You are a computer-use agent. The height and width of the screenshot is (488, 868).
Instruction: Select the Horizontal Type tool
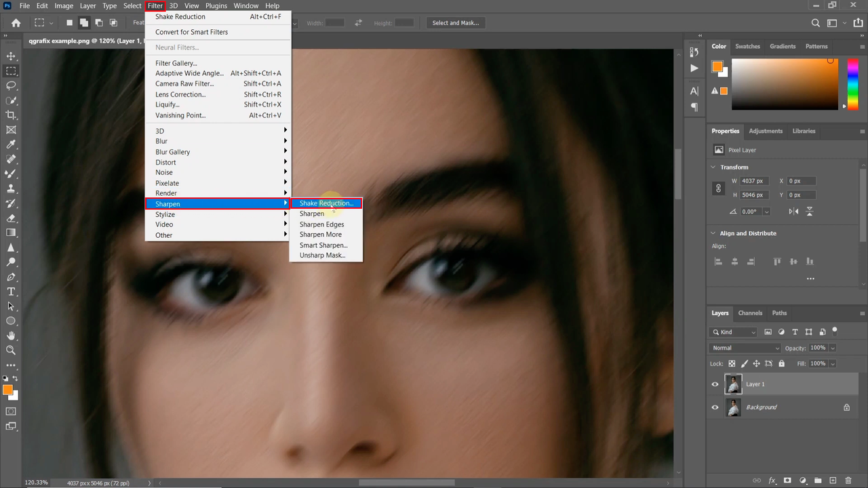click(x=11, y=292)
